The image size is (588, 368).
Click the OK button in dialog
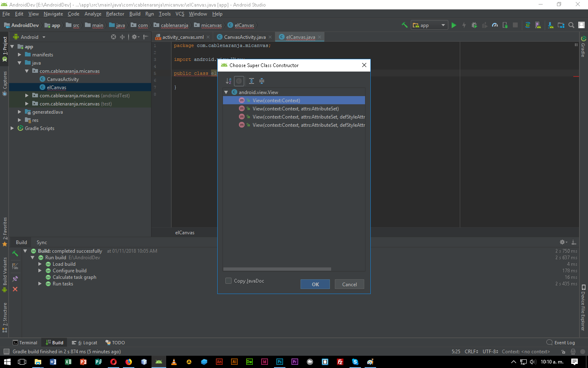tap(315, 284)
